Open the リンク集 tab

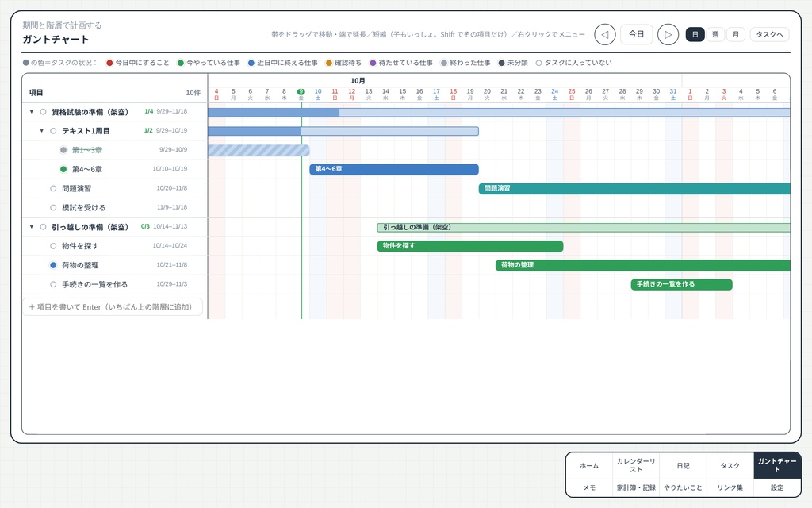tap(730, 488)
